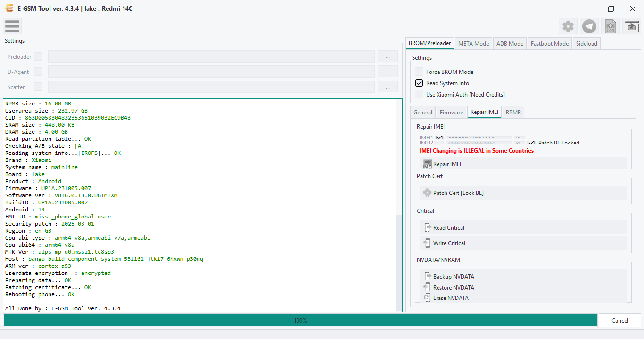Switch to the ADB Mode tab
Viewport: 644px width, 339px height.
pyautogui.click(x=510, y=43)
